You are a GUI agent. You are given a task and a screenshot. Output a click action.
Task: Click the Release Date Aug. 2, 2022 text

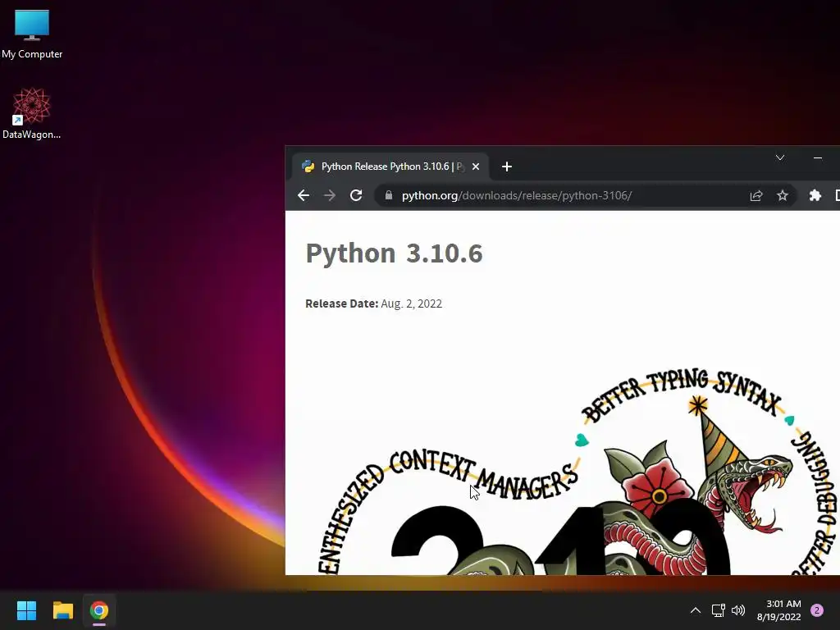(x=373, y=304)
